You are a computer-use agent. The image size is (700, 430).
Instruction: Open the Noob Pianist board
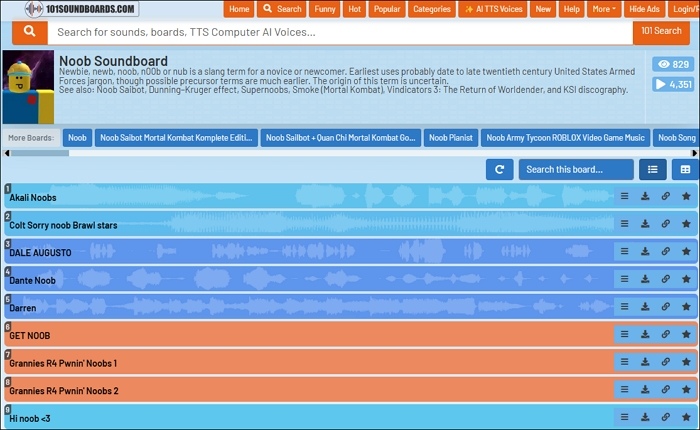pos(451,138)
